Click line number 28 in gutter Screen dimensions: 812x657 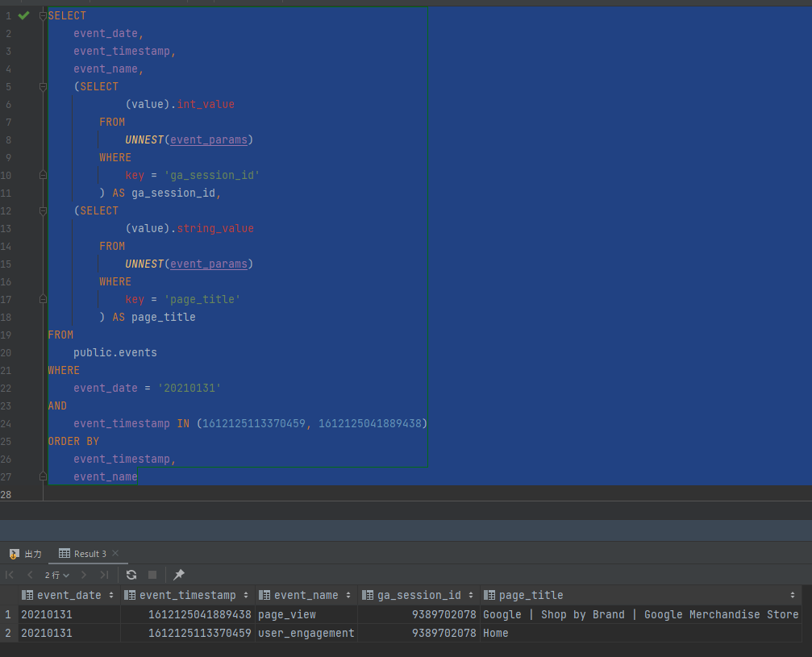[x=6, y=494]
